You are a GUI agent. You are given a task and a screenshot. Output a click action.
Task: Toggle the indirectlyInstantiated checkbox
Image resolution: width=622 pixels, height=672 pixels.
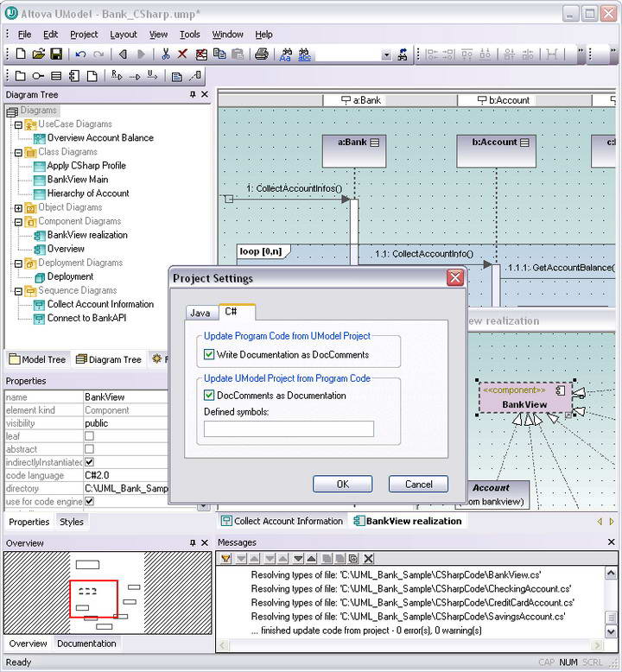pyautogui.click(x=89, y=462)
